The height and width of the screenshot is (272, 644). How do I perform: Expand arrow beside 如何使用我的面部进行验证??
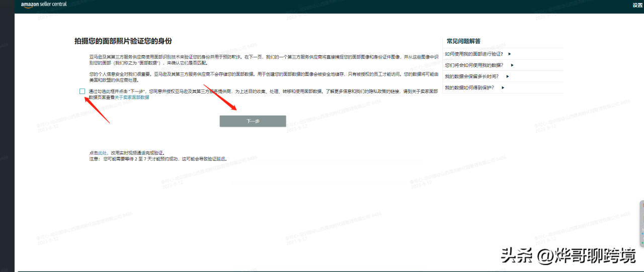click(509, 54)
